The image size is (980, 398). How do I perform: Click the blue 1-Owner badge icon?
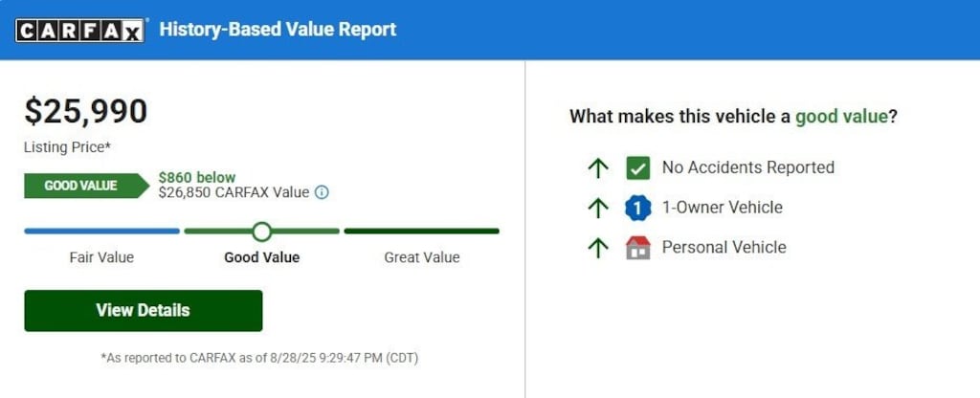pyautogui.click(x=638, y=208)
